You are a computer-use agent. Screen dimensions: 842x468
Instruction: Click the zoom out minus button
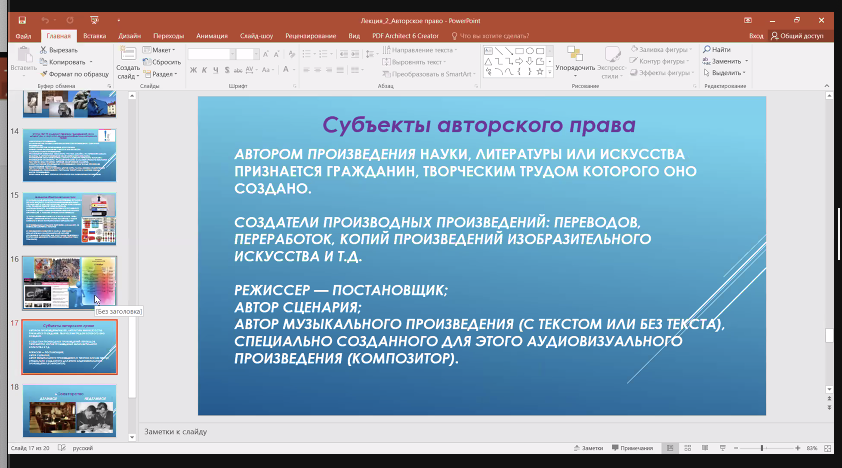click(x=736, y=448)
